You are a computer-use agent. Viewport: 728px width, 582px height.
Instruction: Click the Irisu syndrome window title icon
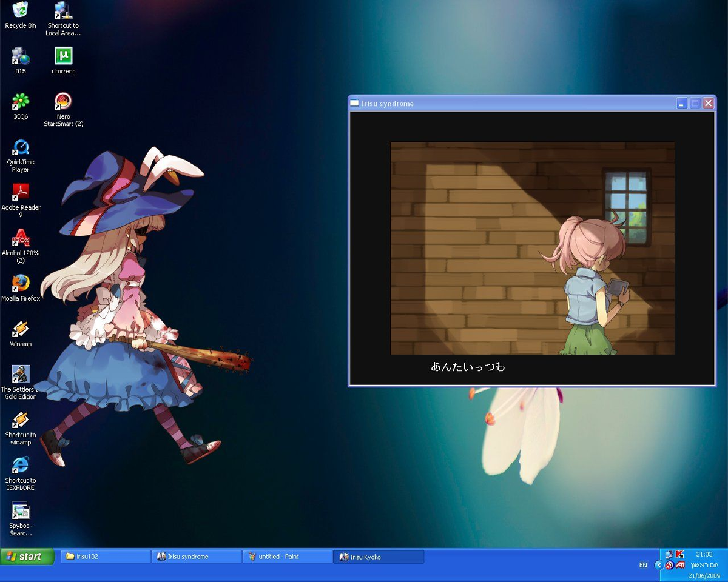click(355, 103)
